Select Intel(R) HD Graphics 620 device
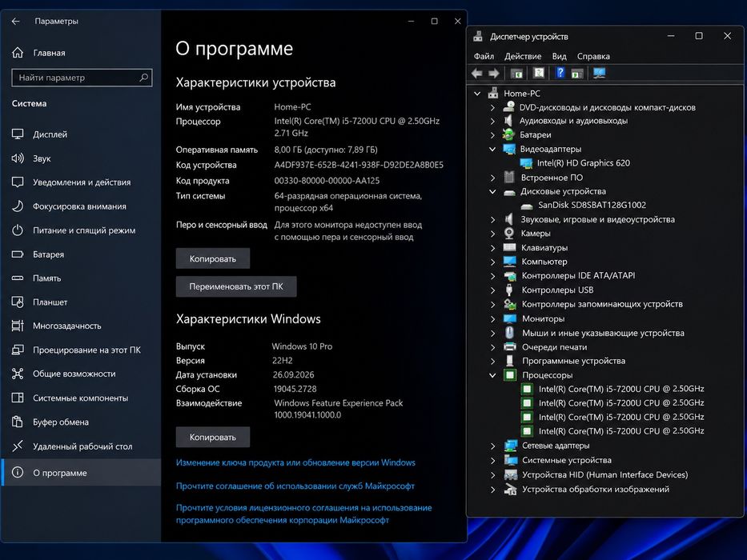747x560 pixels. coord(583,163)
